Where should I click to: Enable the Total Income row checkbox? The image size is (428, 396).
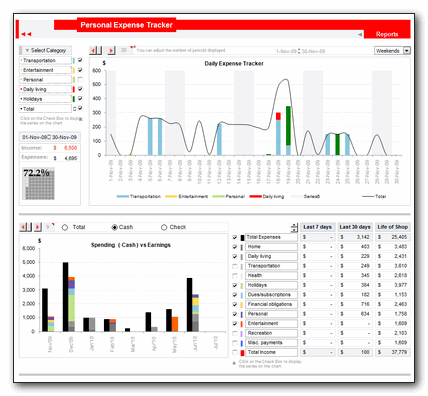click(x=235, y=352)
